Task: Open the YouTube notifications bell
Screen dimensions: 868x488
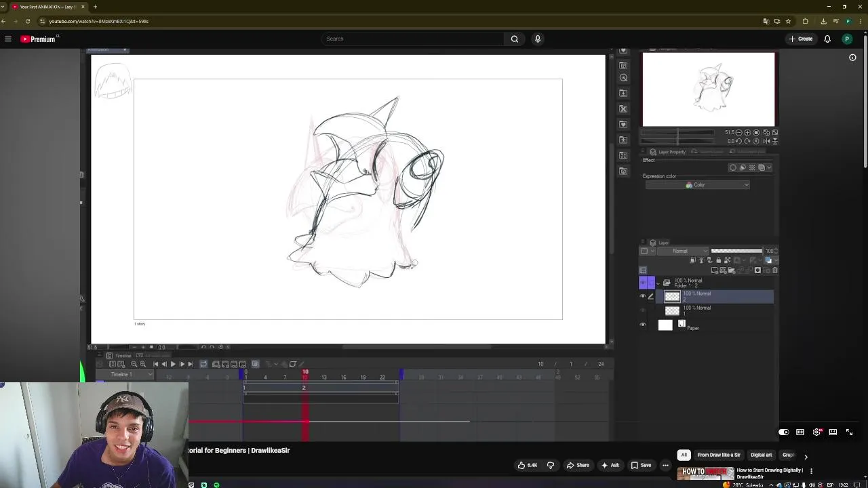Action: pos(827,39)
